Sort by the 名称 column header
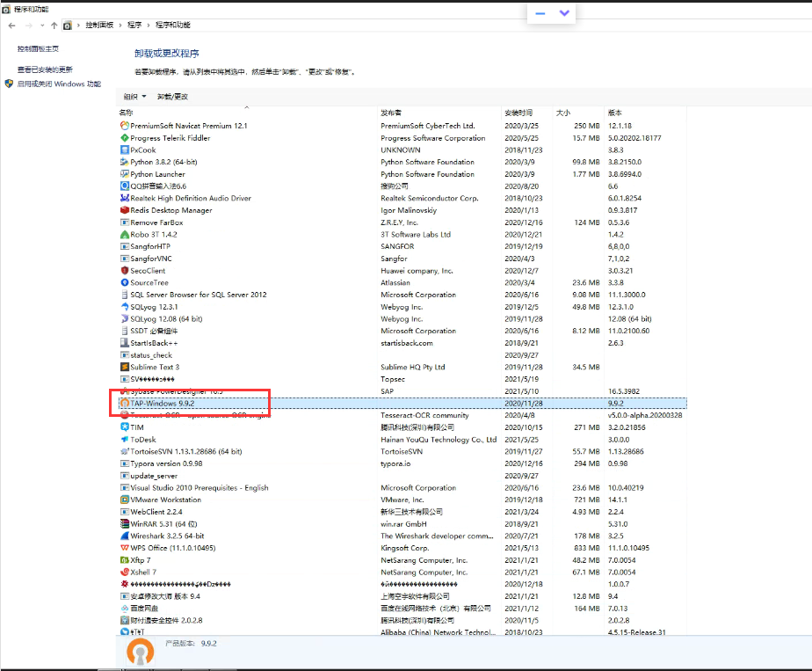The image size is (812, 671). pos(248,113)
